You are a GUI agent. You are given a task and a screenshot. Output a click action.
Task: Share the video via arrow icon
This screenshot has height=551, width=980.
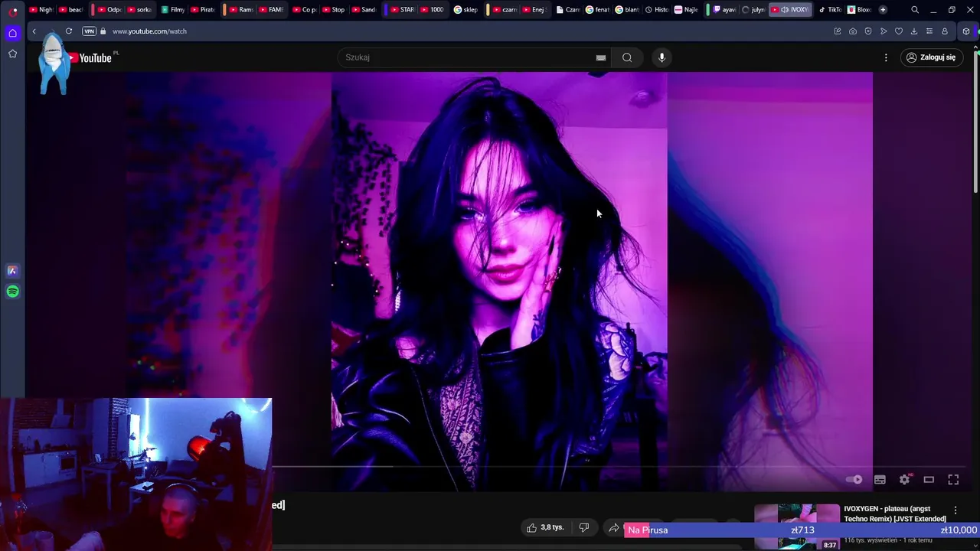613,528
